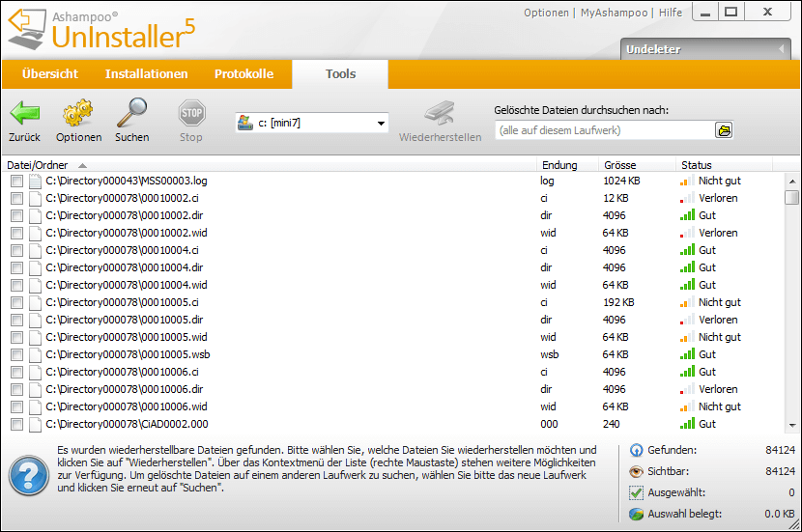The image size is (802, 532).
Task: Collapse the Undeleter panel arrow
Action: [781, 49]
